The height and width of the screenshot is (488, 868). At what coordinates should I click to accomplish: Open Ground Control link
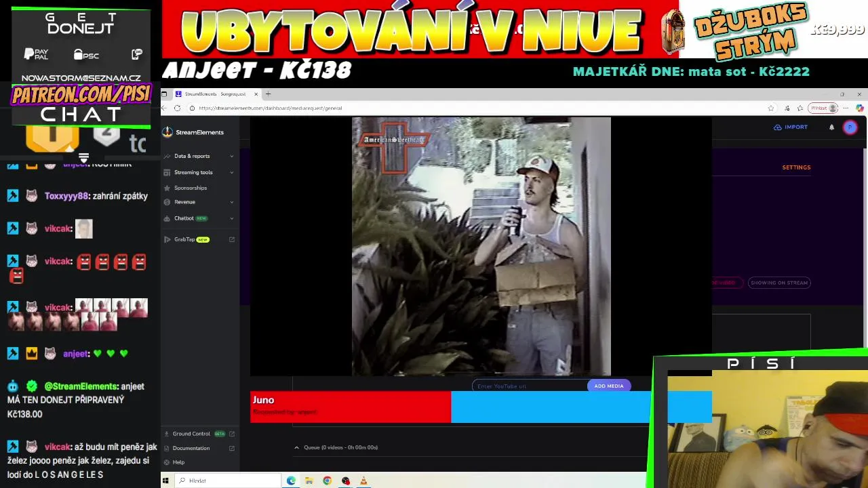pos(191,434)
